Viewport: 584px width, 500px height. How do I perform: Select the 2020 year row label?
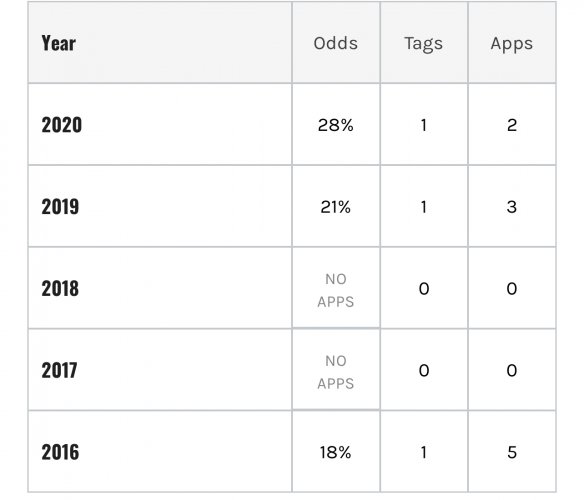coord(61,125)
